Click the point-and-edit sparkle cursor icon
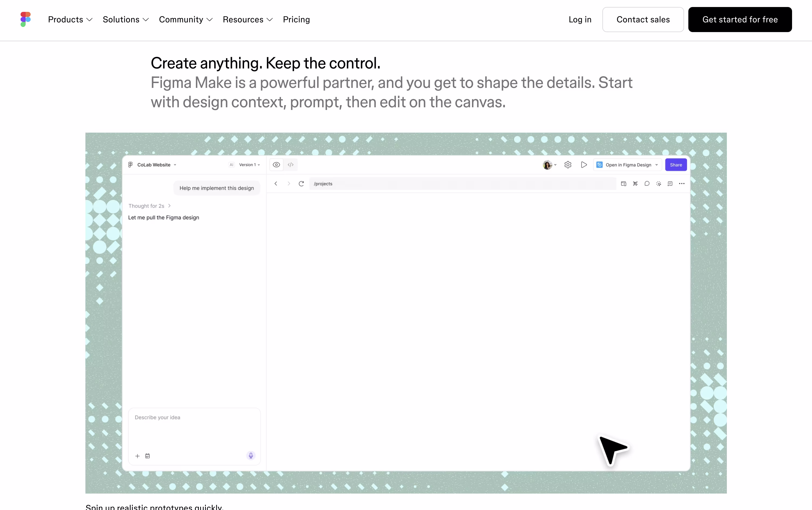This screenshot has height=510, width=812. coord(659,184)
